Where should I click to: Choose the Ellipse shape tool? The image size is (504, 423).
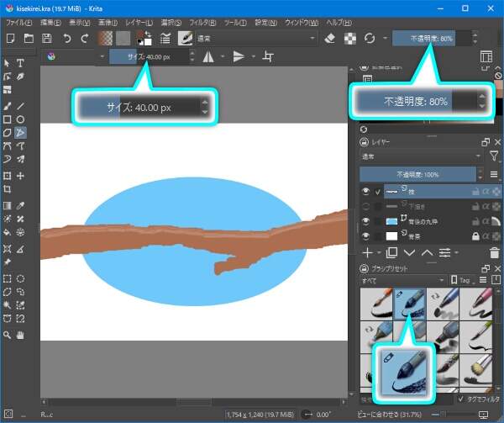click(x=20, y=119)
